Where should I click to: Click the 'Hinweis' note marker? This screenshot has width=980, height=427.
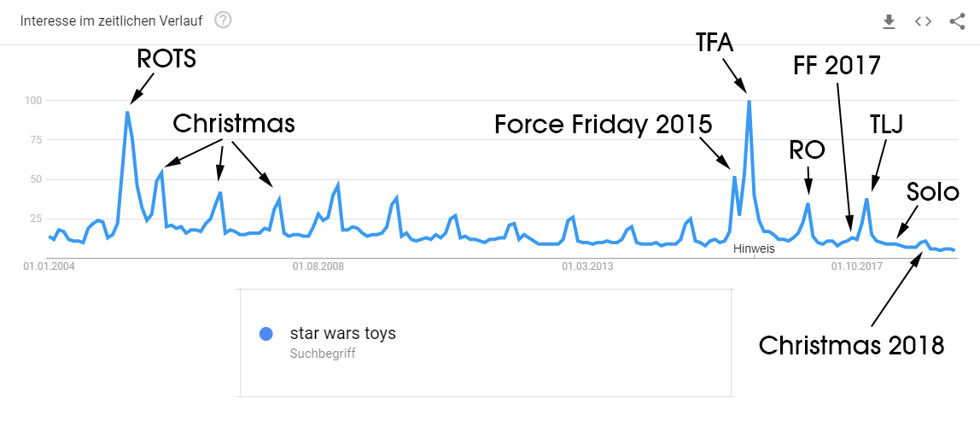tap(754, 249)
